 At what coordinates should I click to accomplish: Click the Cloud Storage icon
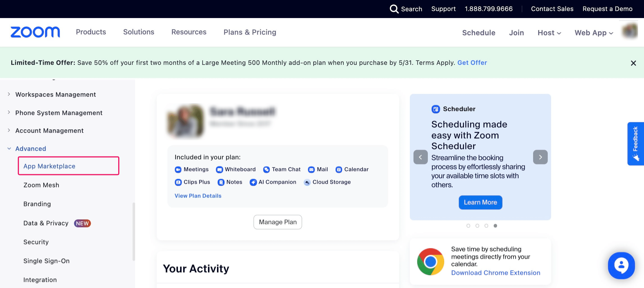click(x=307, y=182)
